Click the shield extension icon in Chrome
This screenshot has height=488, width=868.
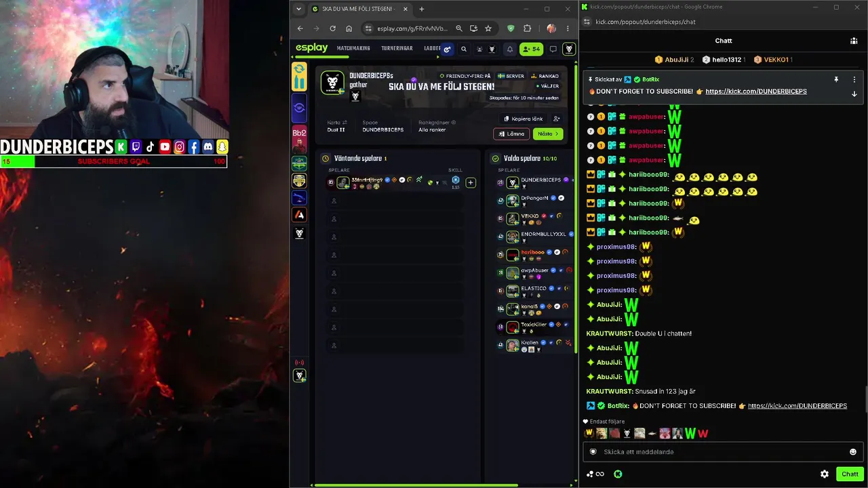pyautogui.click(x=511, y=28)
